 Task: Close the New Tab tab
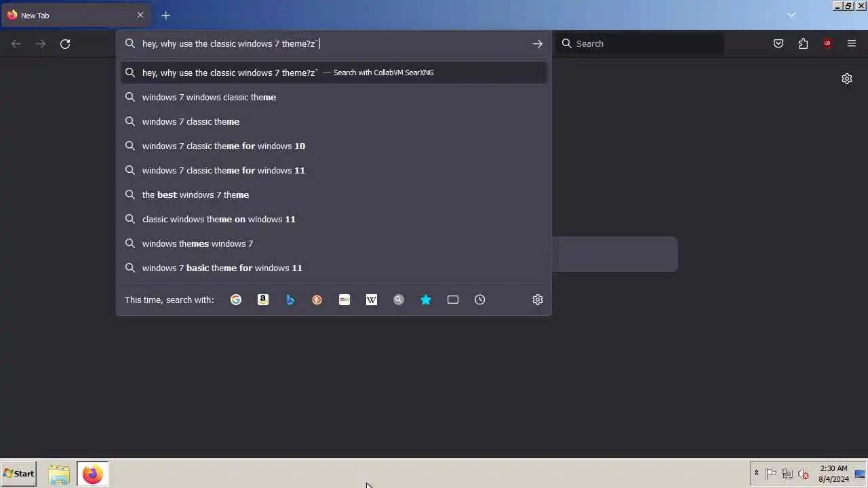[x=140, y=15]
